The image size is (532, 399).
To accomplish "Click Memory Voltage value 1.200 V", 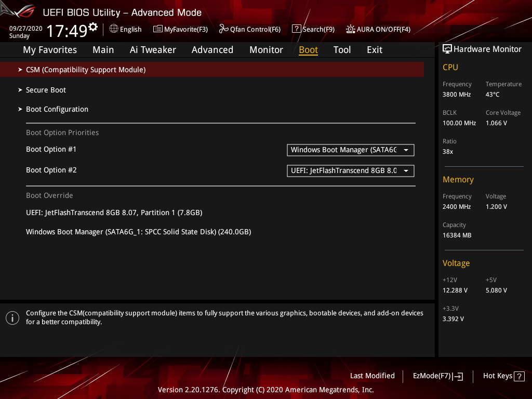I will (x=496, y=207).
